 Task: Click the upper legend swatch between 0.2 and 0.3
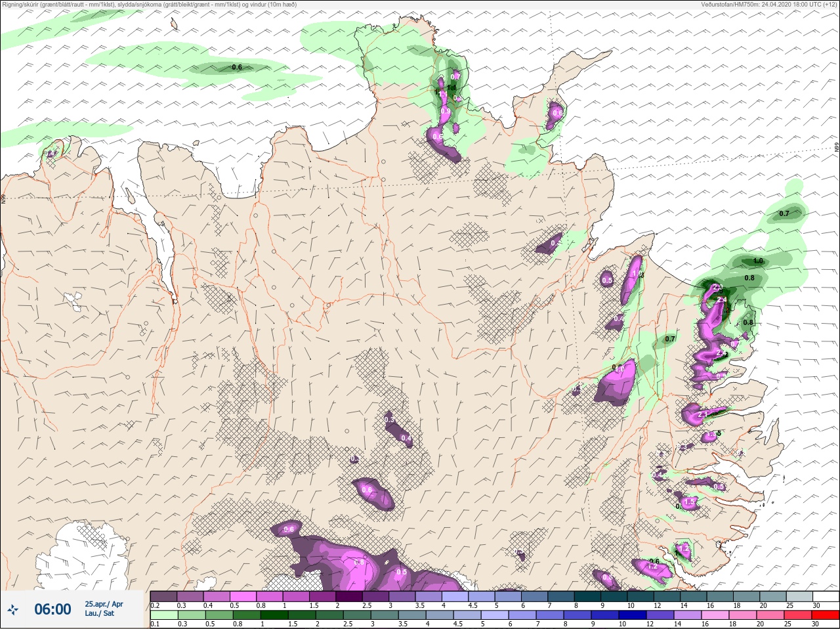tap(164, 596)
